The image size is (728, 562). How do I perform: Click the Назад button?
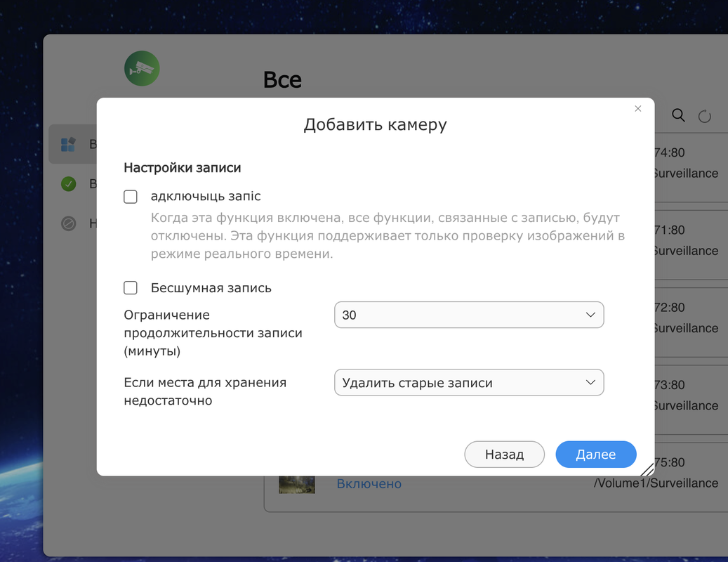tap(504, 455)
